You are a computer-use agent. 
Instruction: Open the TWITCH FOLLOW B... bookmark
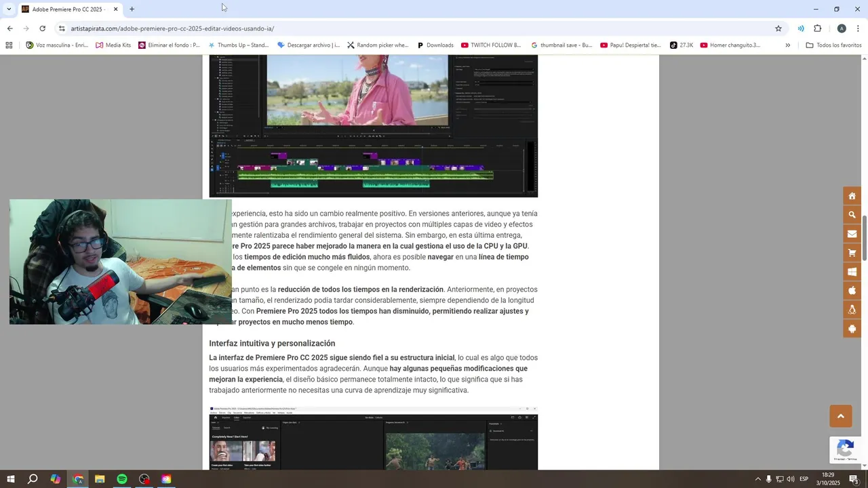tap(491, 45)
